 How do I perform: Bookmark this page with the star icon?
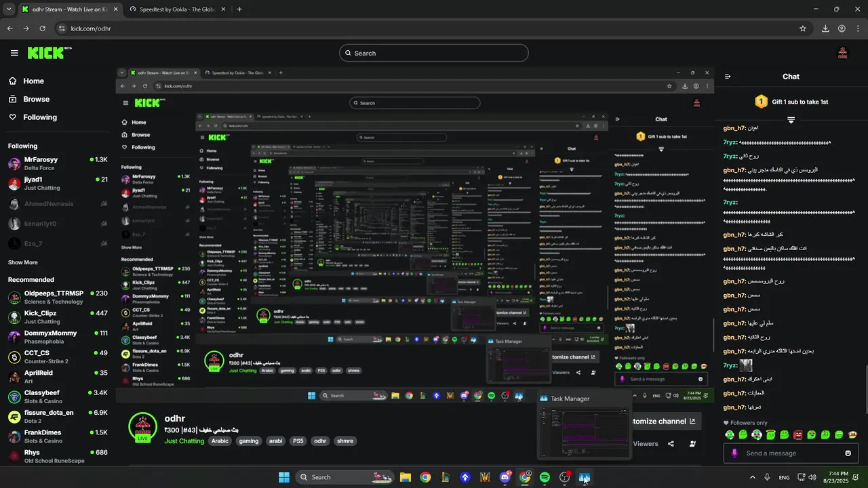tap(803, 28)
